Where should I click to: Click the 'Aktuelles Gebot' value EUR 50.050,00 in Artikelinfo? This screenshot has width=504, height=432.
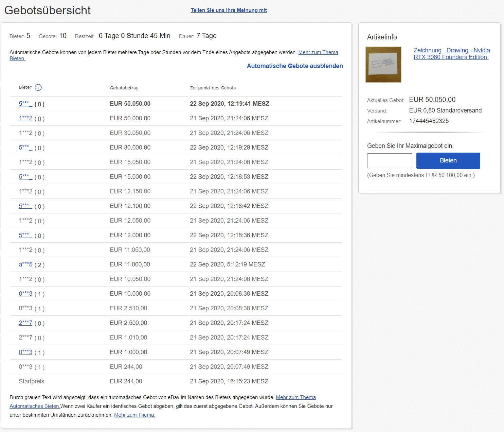[x=432, y=100]
